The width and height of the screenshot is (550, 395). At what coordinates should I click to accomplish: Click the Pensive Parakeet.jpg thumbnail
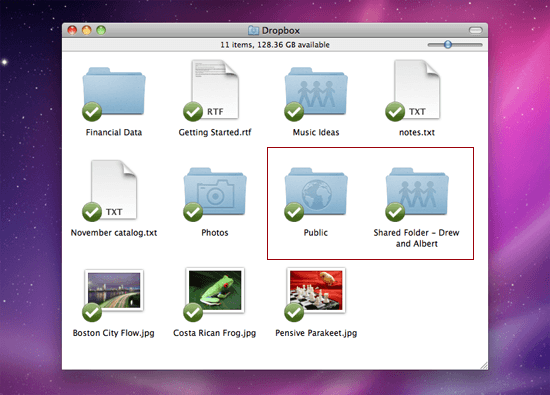tap(316, 290)
